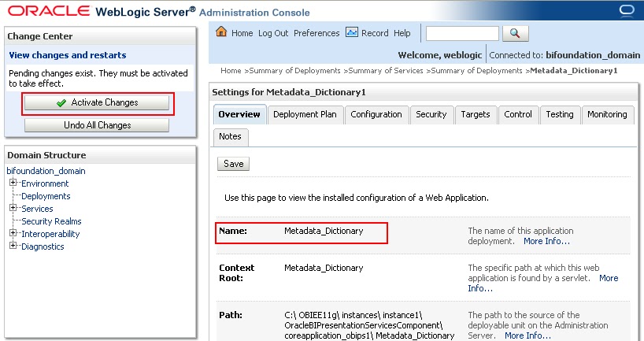Open the Deployment Plan tab
The width and height of the screenshot is (644, 341).
[x=305, y=115]
